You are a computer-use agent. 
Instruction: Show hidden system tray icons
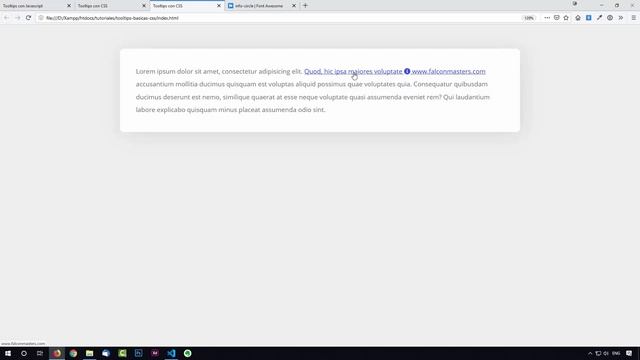(590, 353)
